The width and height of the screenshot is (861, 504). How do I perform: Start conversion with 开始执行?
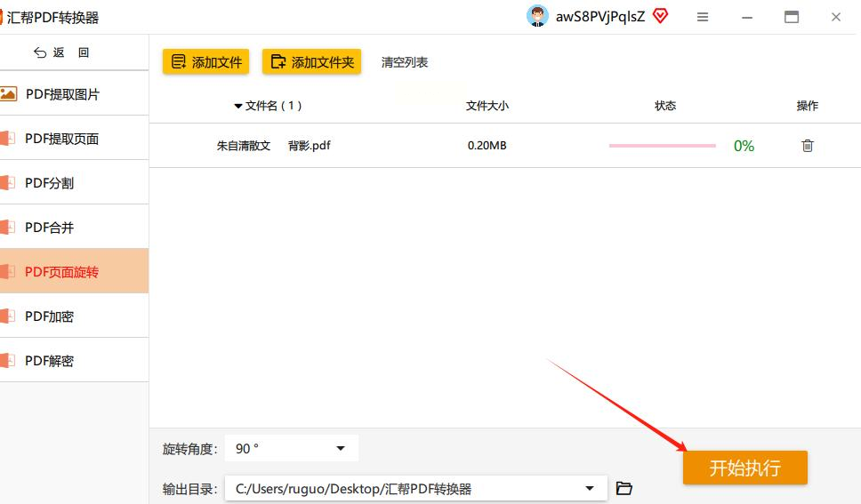point(745,468)
